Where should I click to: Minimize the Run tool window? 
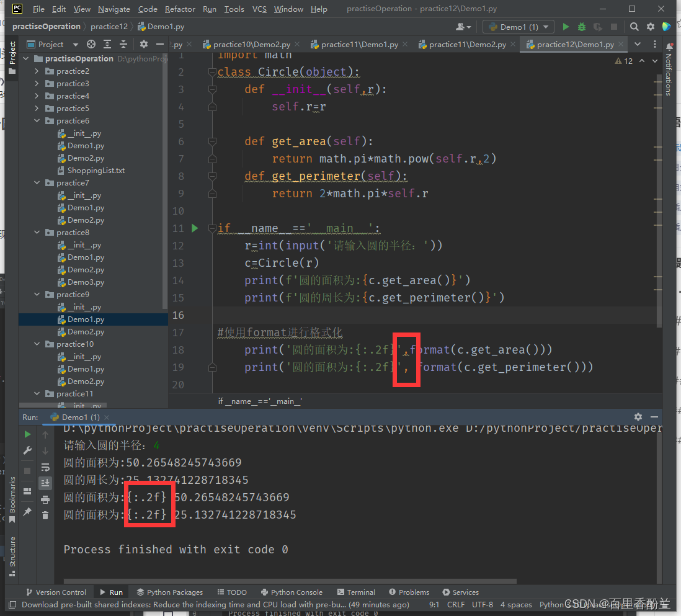654,417
